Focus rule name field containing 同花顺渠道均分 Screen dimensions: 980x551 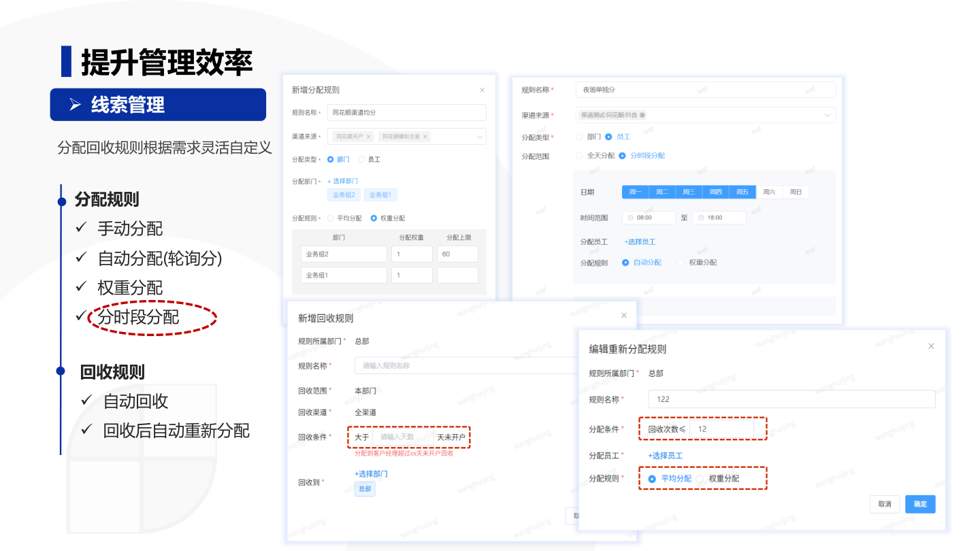407,112
